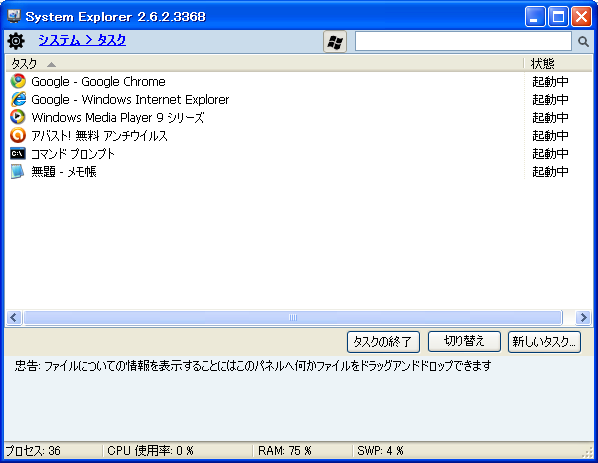Select the Internet Explorer task icon
Viewport: 598px width, 463px height.
[18, 99]
